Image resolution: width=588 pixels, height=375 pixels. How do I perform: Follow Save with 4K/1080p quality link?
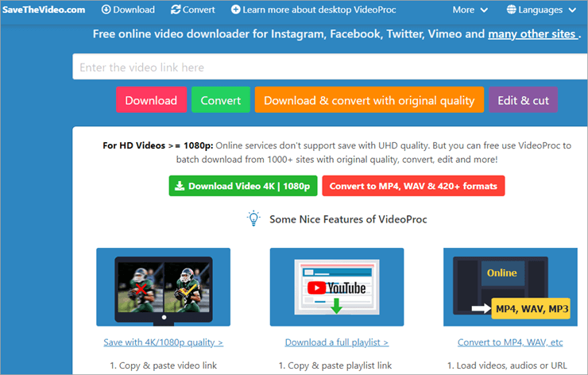click(x=164, y=342)
